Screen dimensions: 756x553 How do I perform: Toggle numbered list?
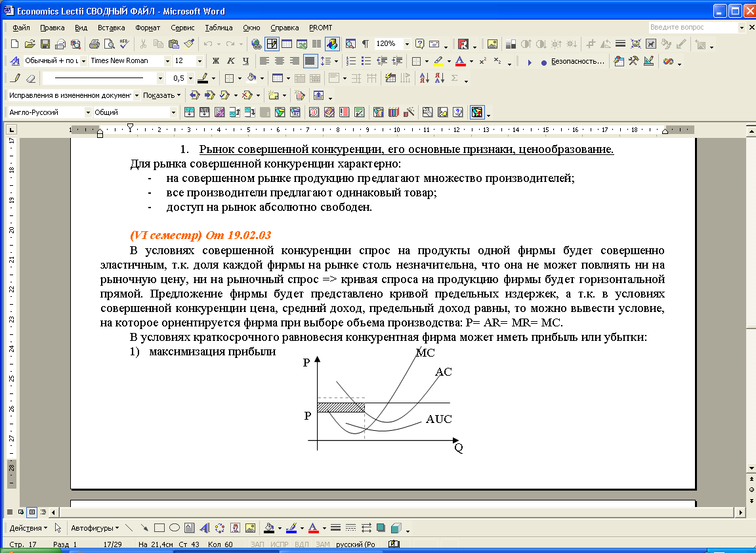tap(352, 61)
